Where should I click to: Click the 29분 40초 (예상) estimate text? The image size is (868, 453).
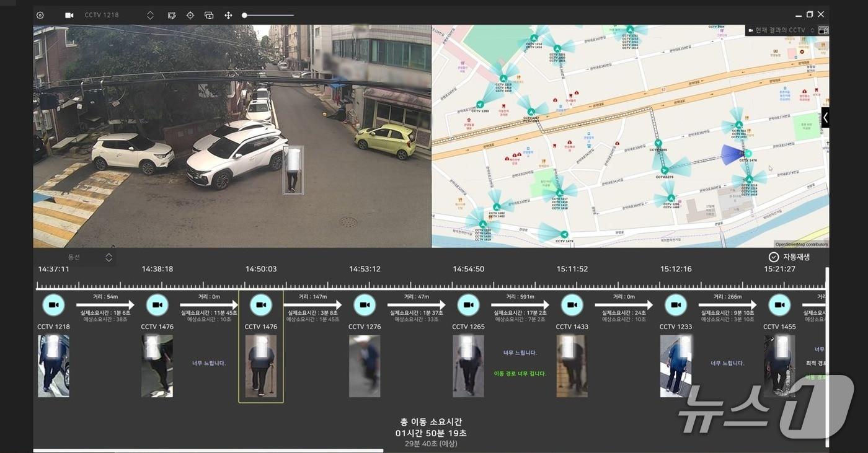pyautogui.click(x=432, y=444)
